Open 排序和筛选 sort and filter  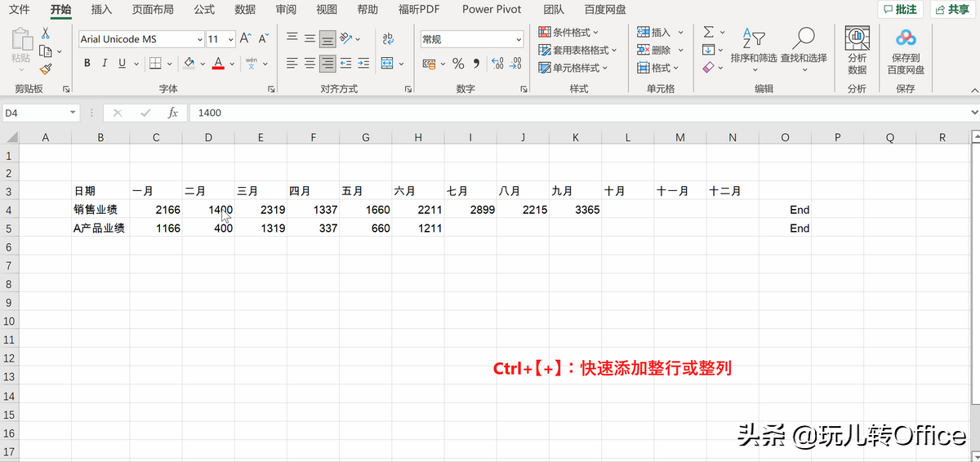click(x=754, y=50)
